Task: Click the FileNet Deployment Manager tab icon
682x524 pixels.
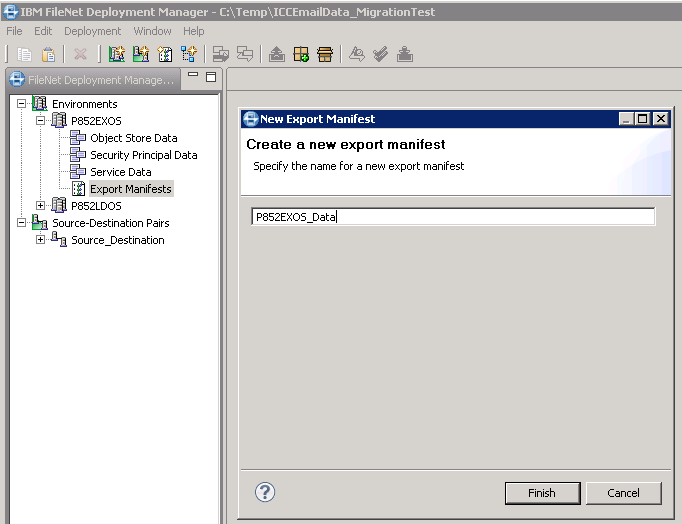Action: (17, 80)
